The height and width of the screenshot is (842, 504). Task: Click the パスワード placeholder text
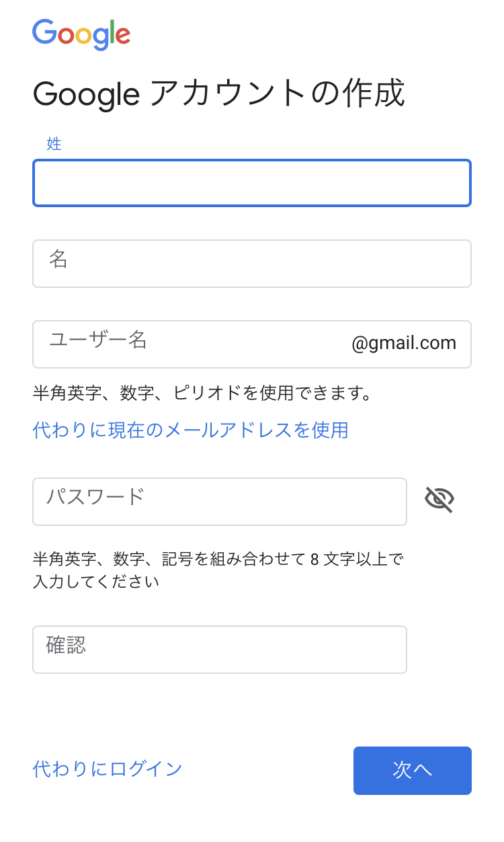[95, 496]
